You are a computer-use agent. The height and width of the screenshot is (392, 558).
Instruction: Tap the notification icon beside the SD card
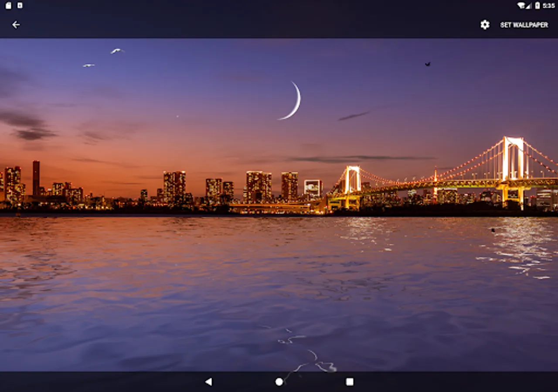pos(20,6)
